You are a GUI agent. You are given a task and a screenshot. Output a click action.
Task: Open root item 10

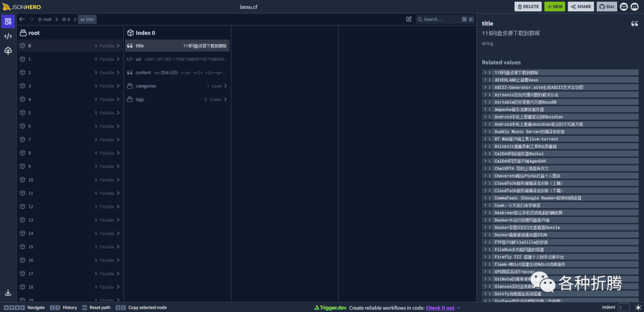click(x=70, y=180)
